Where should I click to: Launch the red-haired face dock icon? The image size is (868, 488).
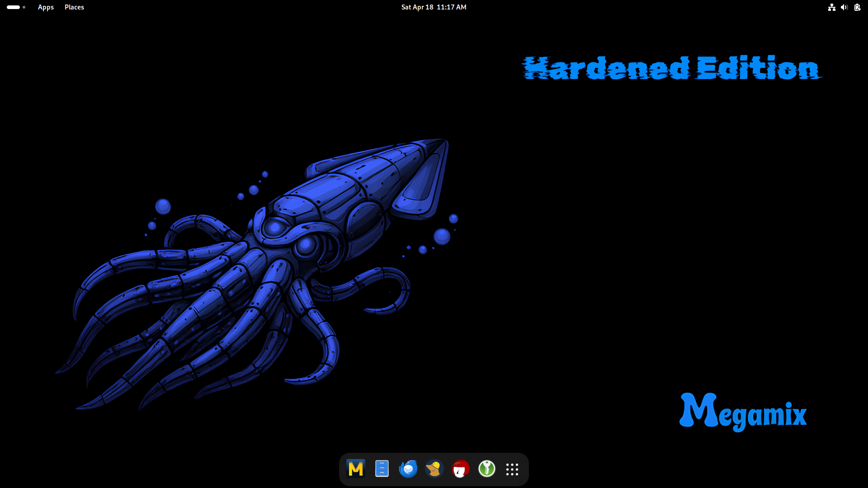click(461, 469)
